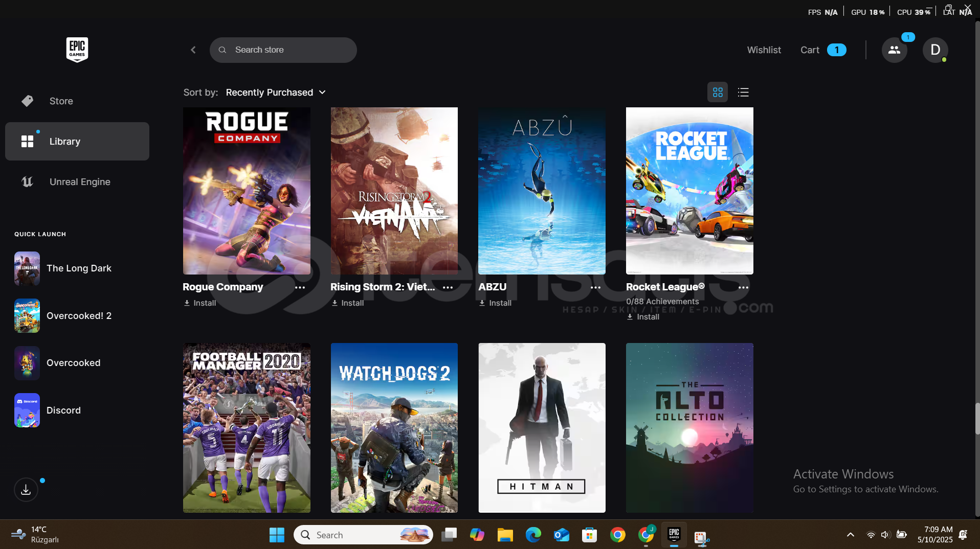Image resolution: width=980 pixels, height=549 pixels.
Task: Click the ABZU cover art
Action: click(542, 191)
